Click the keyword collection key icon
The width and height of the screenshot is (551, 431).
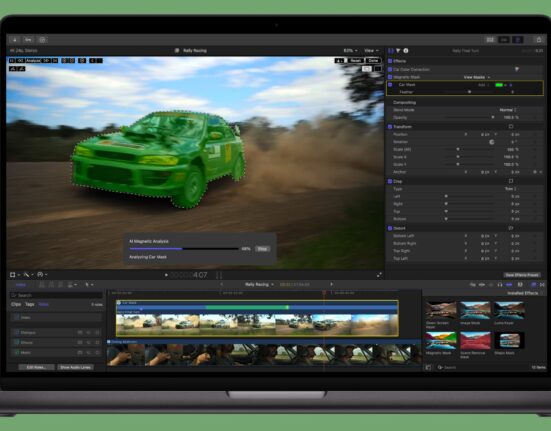(28, 40)
